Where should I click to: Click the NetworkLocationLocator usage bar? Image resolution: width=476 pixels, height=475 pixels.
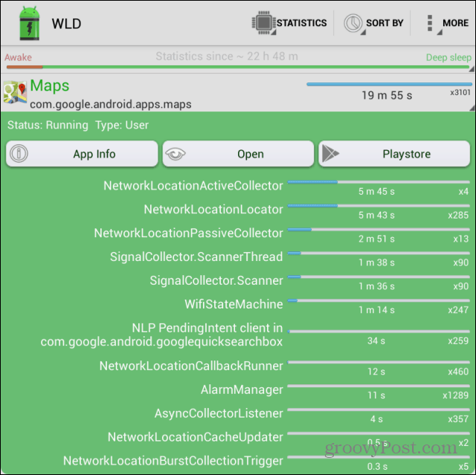click(x=379, y=206)
